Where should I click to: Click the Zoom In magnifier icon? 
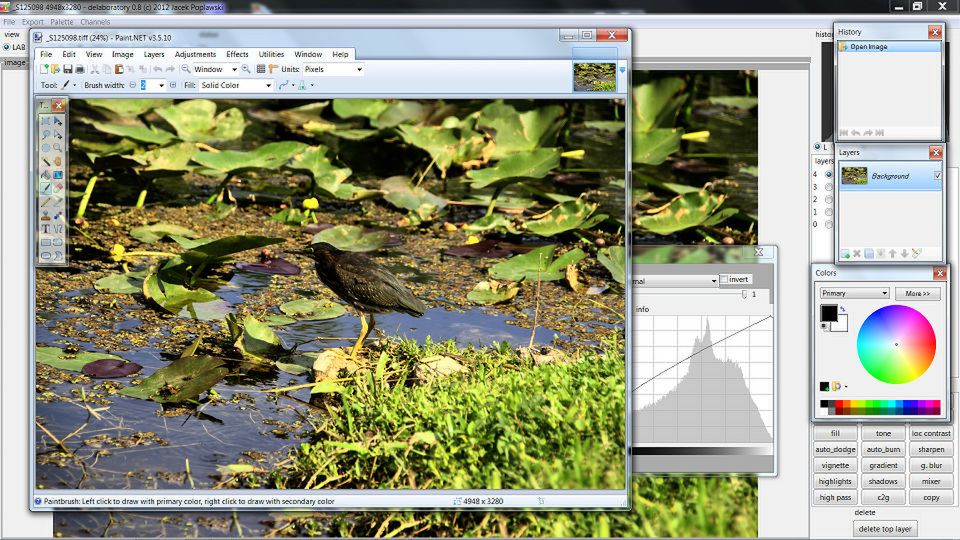[246, 69]
